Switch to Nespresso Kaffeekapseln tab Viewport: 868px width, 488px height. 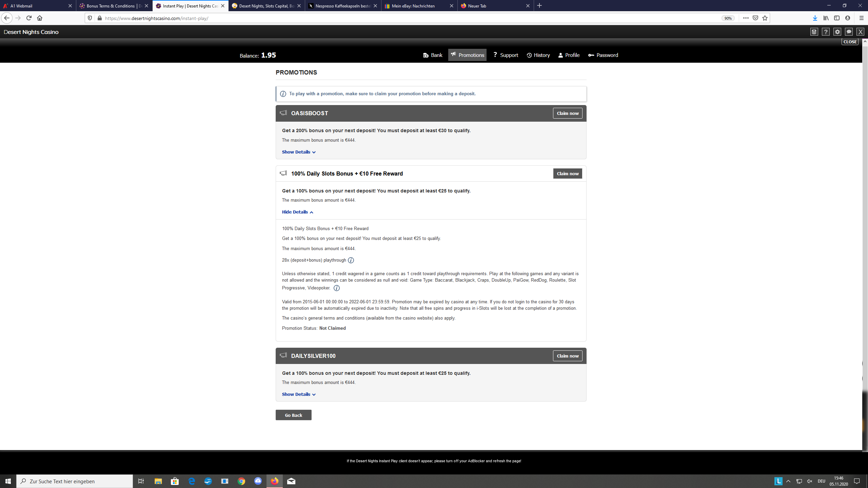tap(343, 6)
